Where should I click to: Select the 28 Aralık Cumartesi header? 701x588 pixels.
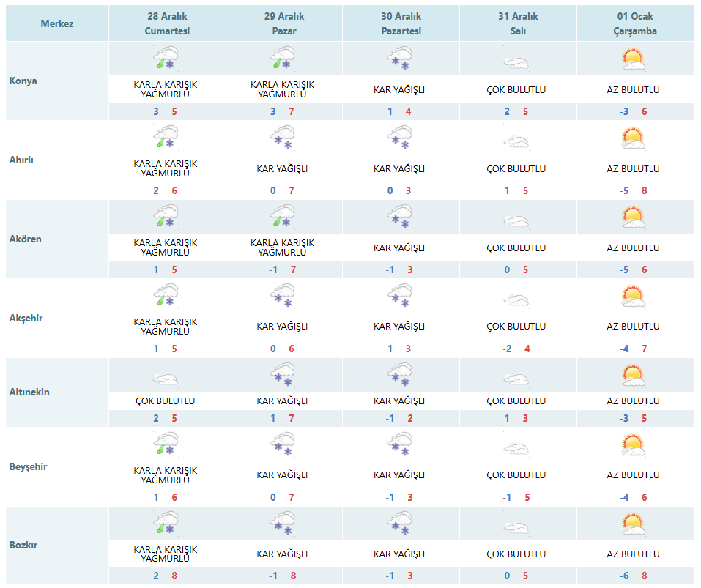pyautogui.click(x=167, y=23)
